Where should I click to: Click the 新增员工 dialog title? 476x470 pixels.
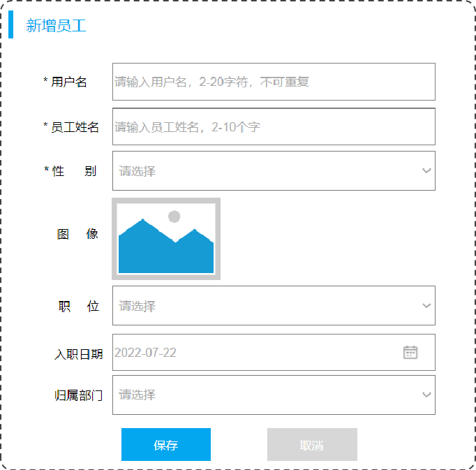56,26
